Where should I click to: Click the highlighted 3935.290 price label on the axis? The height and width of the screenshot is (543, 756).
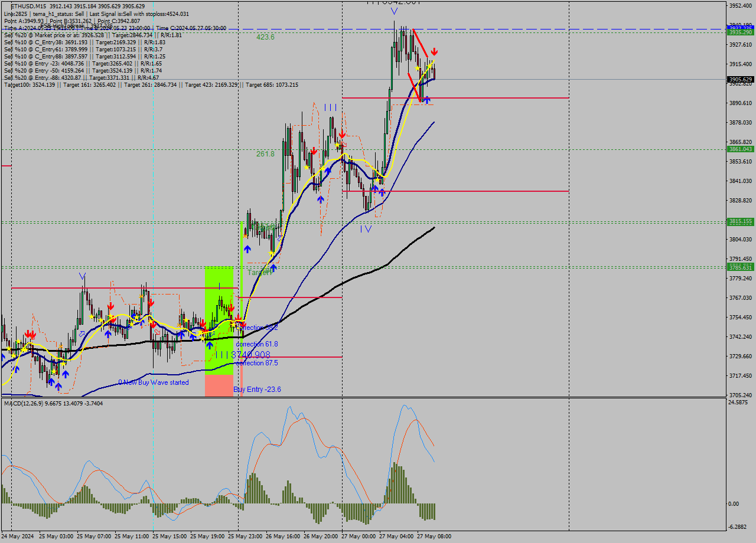coord(740,33)
